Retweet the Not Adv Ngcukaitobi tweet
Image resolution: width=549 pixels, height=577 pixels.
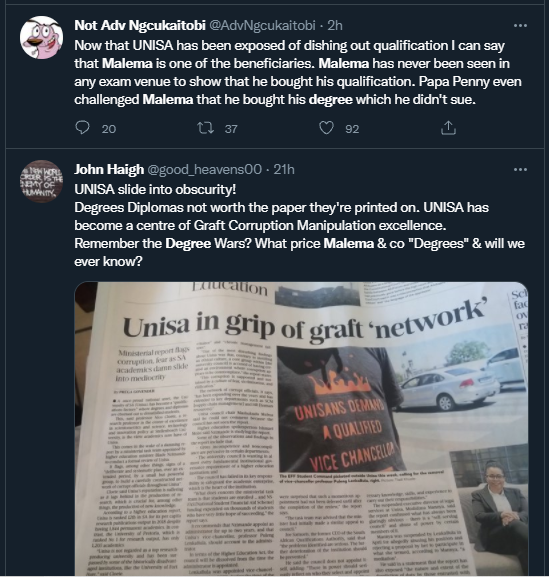[205, 128]
